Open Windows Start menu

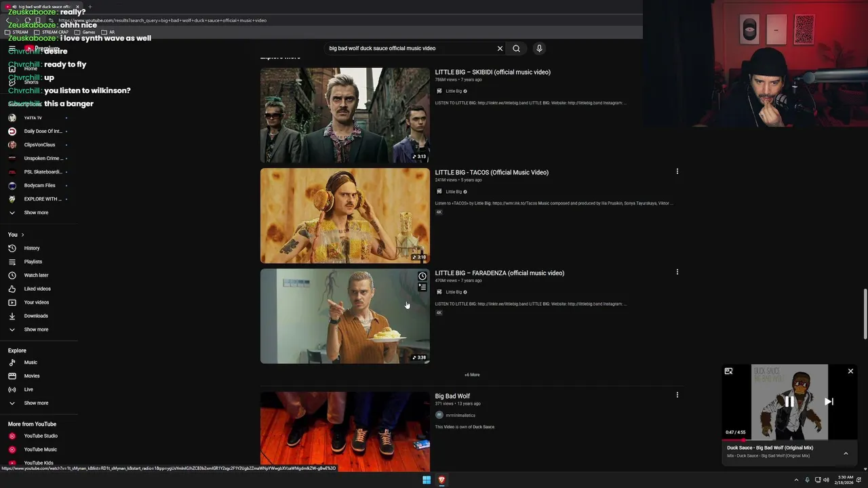coord(427,480)
